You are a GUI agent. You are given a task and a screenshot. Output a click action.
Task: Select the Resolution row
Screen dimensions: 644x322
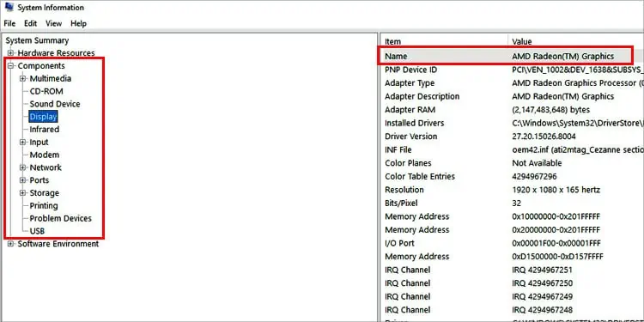pyautogui.click(x=512, y=190)
